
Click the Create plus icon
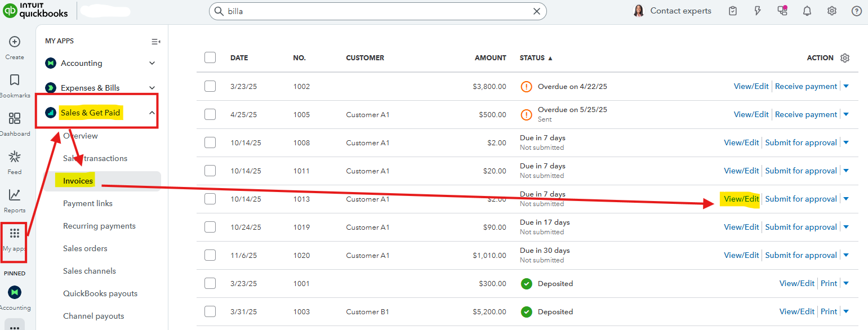coord(15,42)
